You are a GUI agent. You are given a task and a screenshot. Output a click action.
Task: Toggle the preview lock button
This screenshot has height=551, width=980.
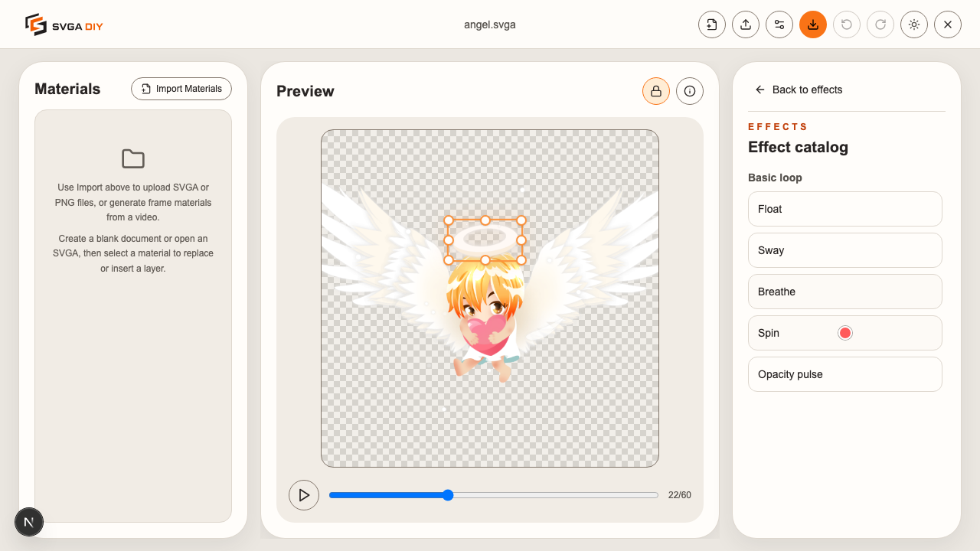(656, 91)
